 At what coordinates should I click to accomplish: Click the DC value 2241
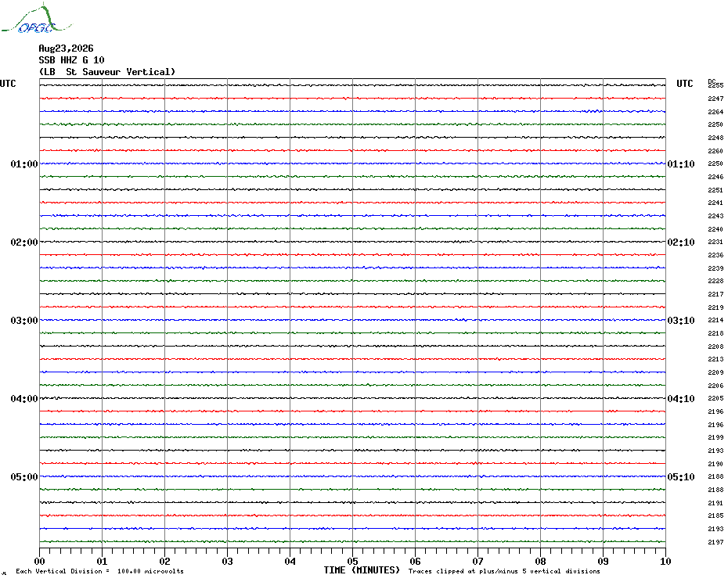coord(715,203)
